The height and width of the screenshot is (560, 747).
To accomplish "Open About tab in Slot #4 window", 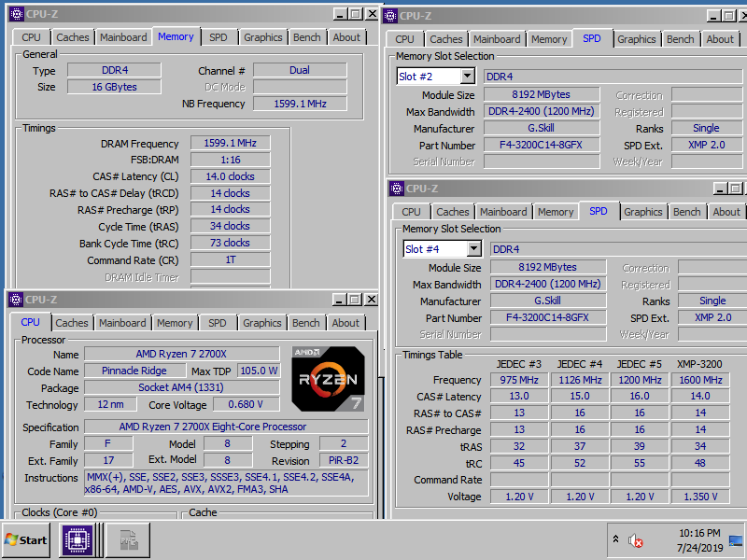I will pyautogui.click(x=726, y=212).
